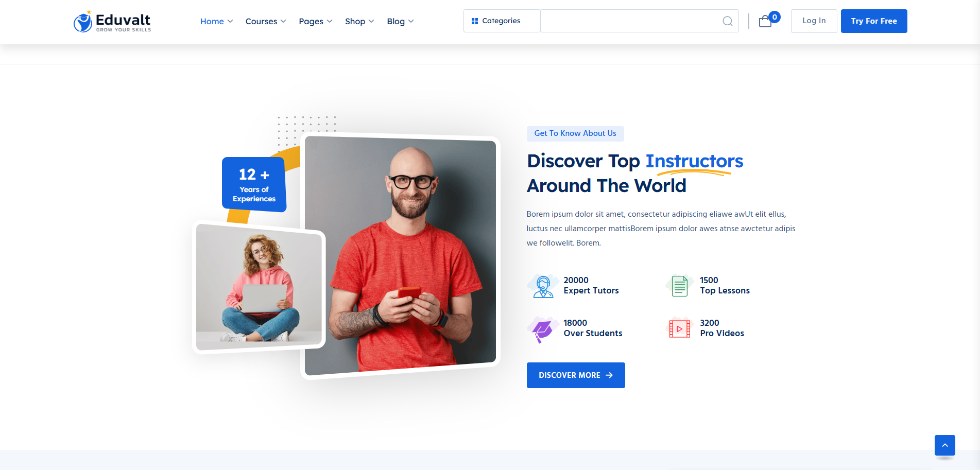980x470 pixels.
Task: Click the 'Discover Top Instructors' heading
Action: click(635, 161)
